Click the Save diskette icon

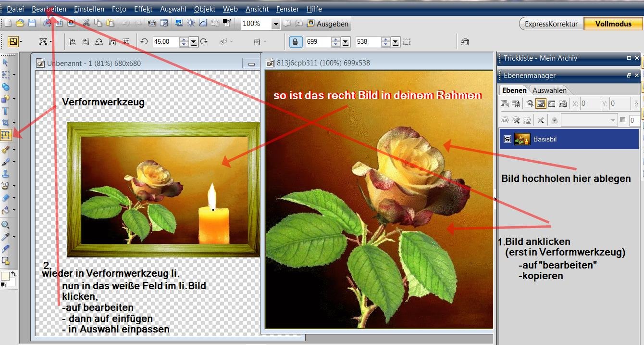pyautogui.click(x=32, y=23)
